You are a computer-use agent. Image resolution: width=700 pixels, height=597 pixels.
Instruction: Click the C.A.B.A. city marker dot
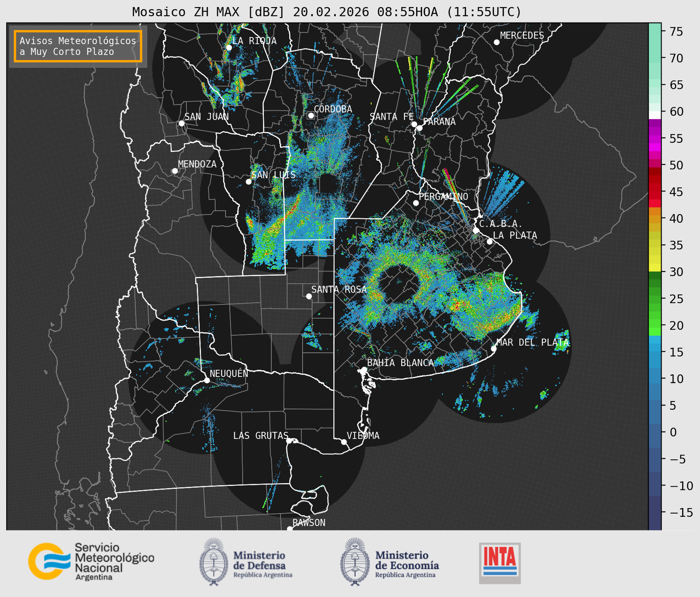(476, 230)
